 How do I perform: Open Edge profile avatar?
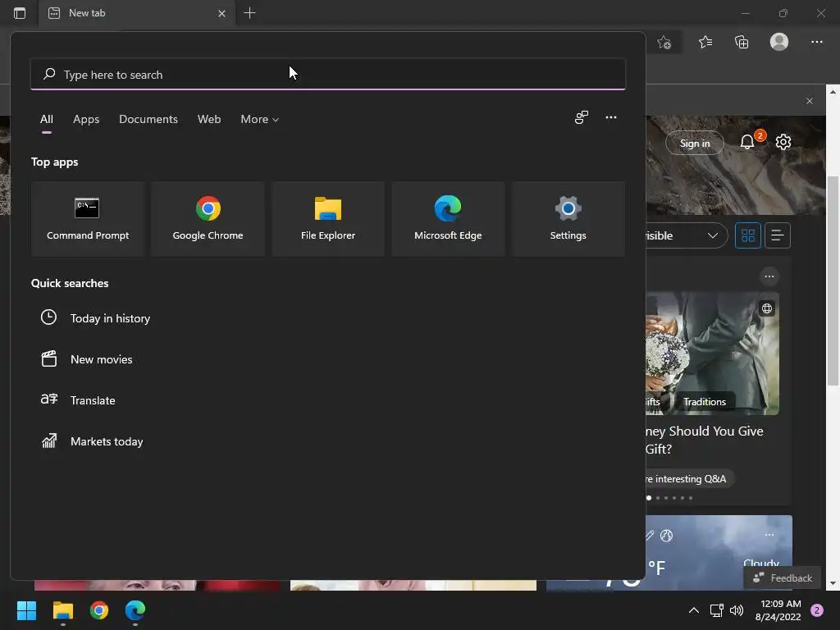click(x=779, y=42)
